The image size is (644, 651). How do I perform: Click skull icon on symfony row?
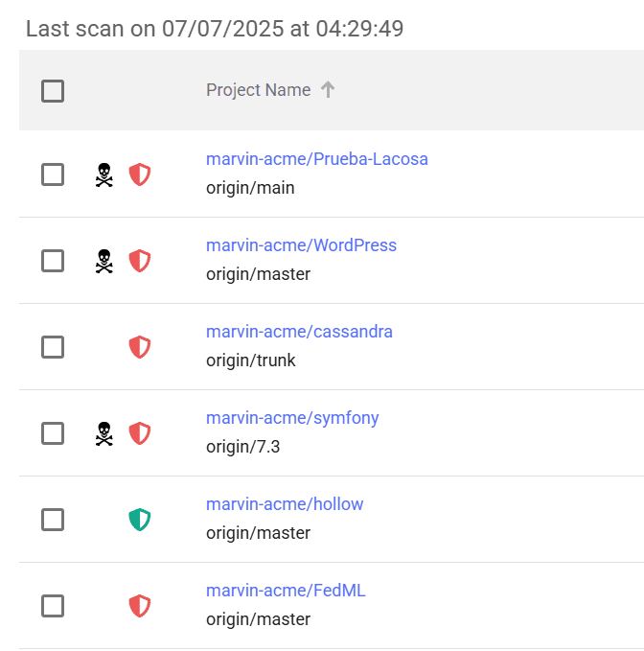click(103, 433)
